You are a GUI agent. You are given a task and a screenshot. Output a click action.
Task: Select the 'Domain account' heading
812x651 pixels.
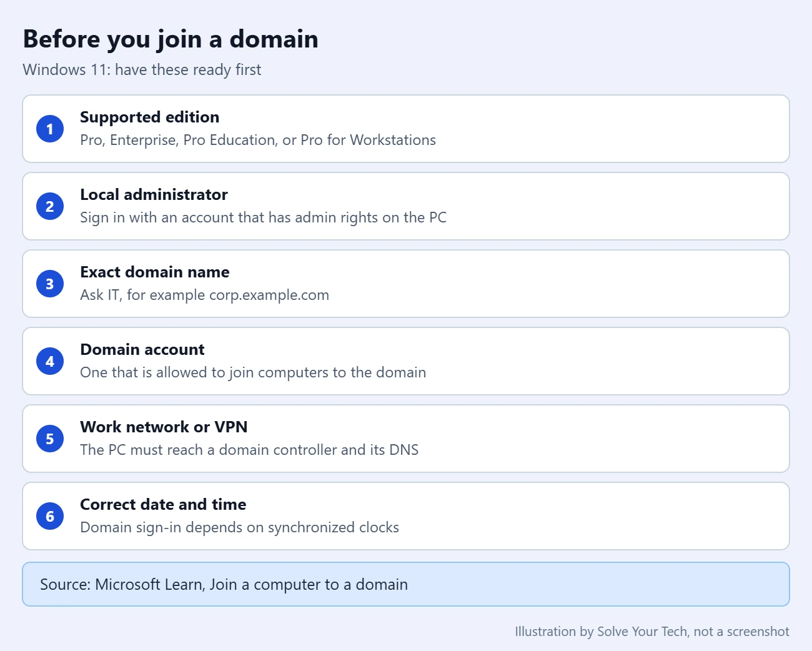(x=142, y=350)
